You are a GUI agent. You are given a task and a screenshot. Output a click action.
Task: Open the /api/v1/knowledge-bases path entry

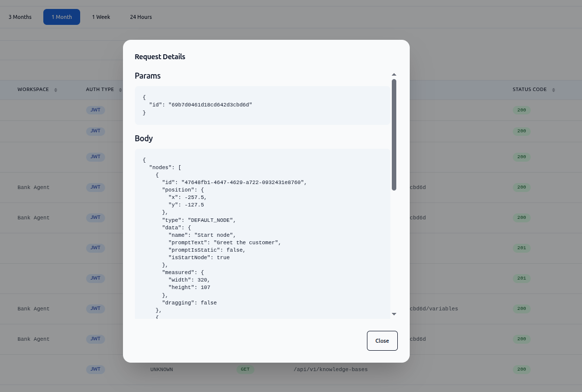[x=331, y=370]
